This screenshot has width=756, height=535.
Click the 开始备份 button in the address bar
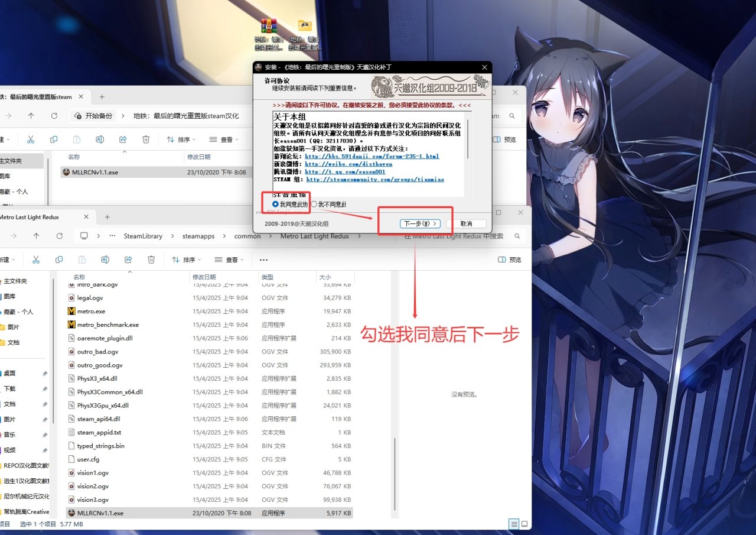[93, 116]
